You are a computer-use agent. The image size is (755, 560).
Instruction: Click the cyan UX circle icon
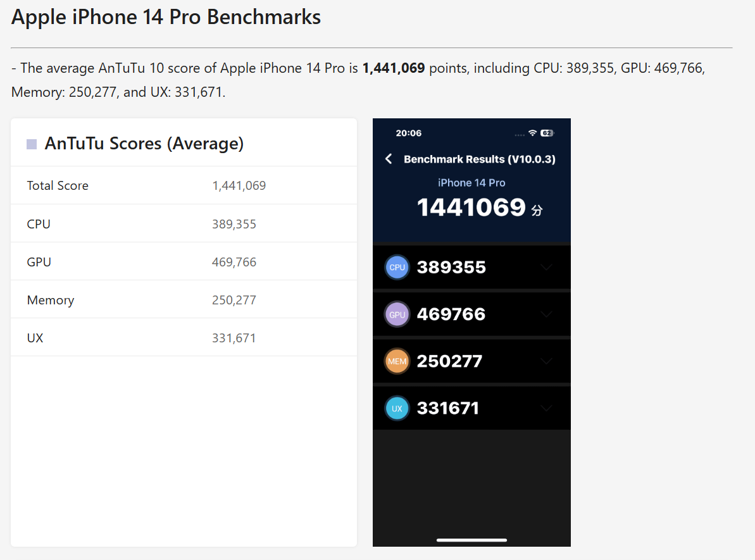[x=397, y=408]
